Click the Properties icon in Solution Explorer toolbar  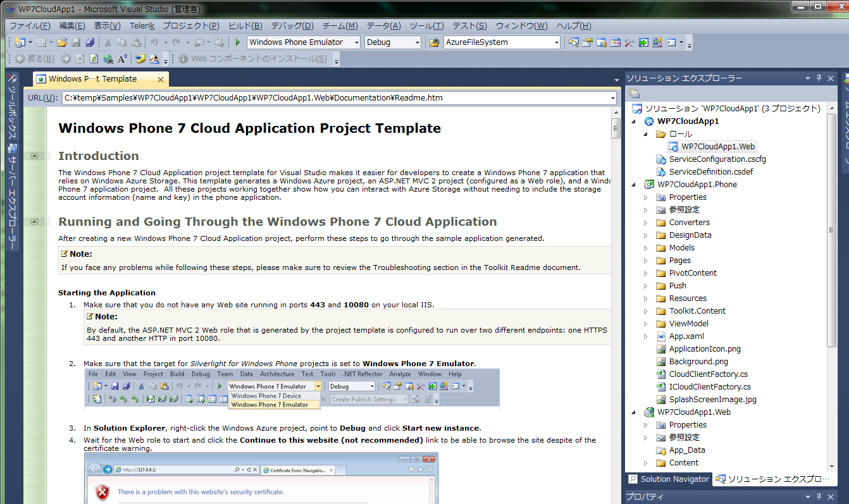click(x=635, y=94)
